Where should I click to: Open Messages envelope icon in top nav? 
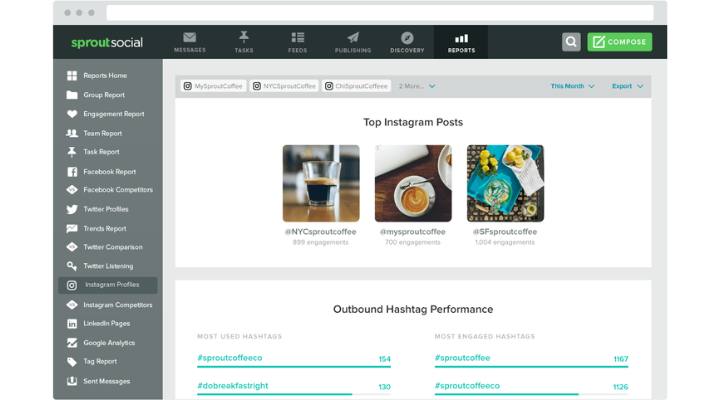[x=190, y=38]
